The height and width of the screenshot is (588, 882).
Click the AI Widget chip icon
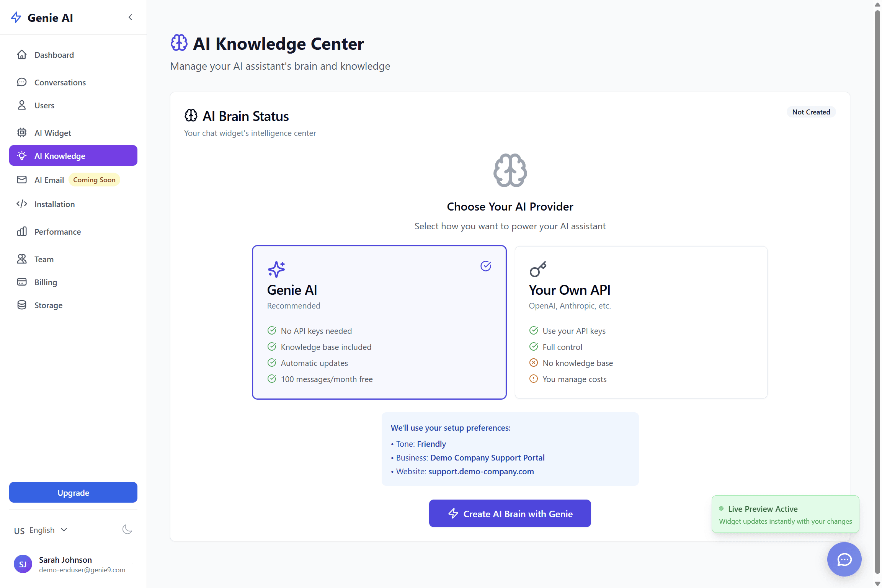[x=22, y=133]
